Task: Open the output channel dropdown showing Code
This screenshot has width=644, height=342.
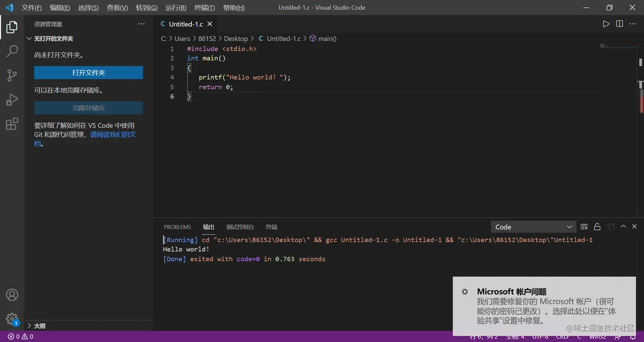Action: (533, 227)
